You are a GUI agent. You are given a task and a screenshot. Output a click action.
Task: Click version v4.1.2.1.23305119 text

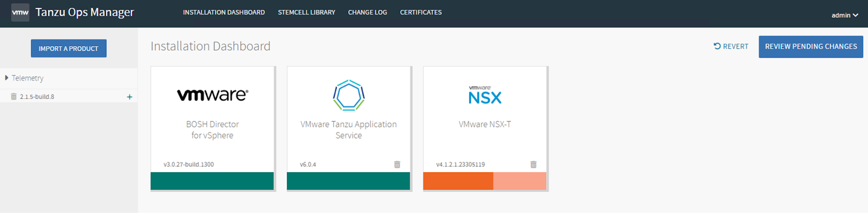pyautogui.click(x=461, y=164)
